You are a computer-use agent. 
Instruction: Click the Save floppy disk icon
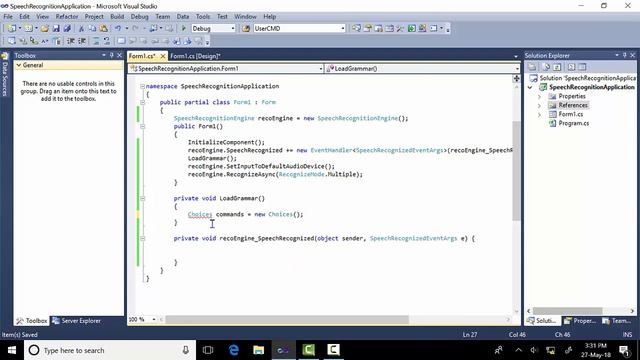click(56, 29)
